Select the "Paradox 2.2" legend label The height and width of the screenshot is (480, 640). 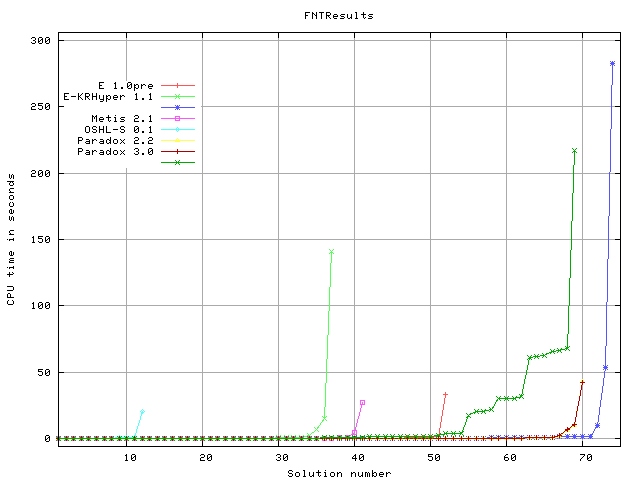pyautogui.click(x=116, y=141)
